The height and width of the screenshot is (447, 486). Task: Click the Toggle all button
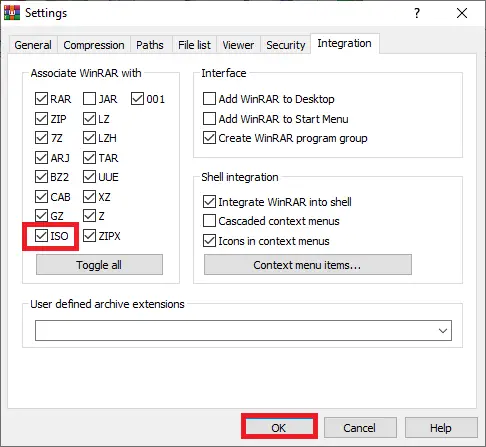pos(99,265)
